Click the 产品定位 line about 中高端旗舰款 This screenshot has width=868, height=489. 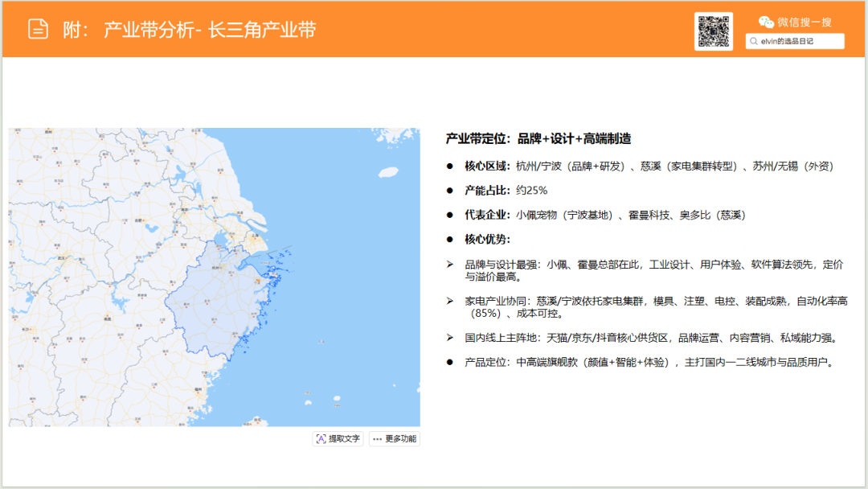click(650, 362)
